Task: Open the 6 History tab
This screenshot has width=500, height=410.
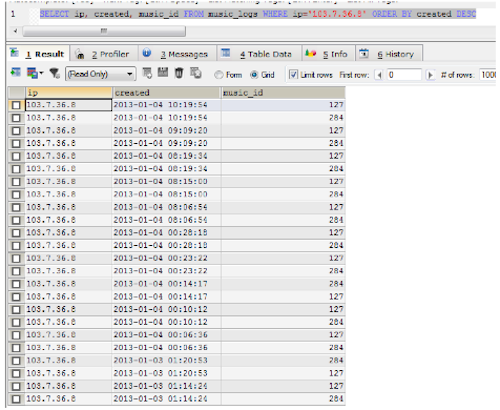Action: point(389,54)
